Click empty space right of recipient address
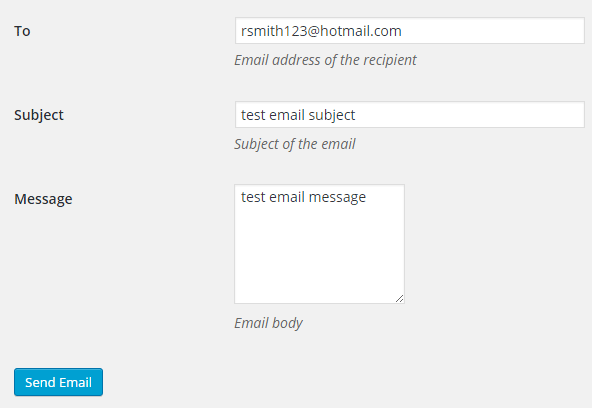The image size is (592, 408). [x=491, y=31]
